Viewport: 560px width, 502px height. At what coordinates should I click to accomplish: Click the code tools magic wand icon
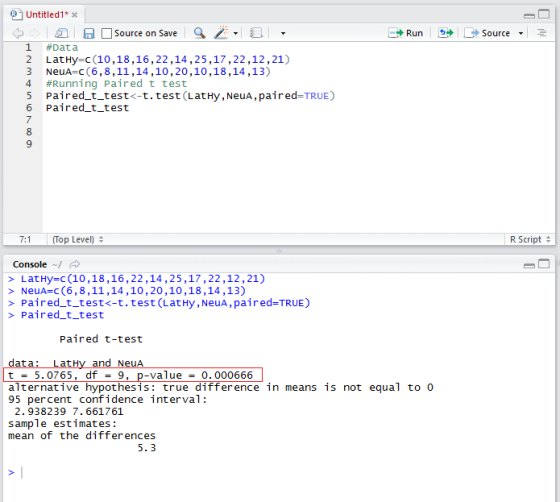tap(221, 32)
